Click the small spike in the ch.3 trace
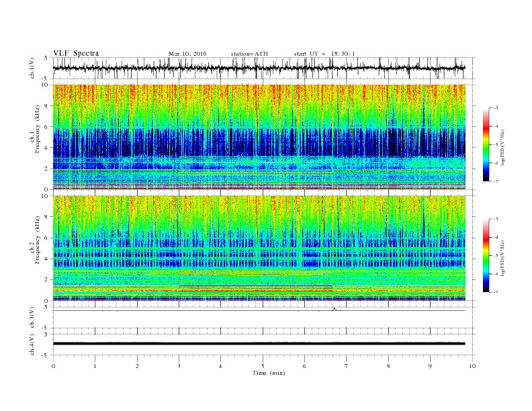Viewport: 532px width, 411px height. 335,309
